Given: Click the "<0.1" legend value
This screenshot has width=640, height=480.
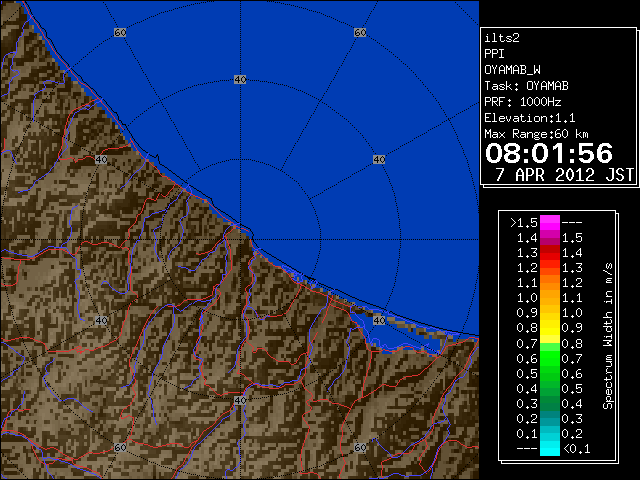Looking at the screenshot, I should [577, 449].
